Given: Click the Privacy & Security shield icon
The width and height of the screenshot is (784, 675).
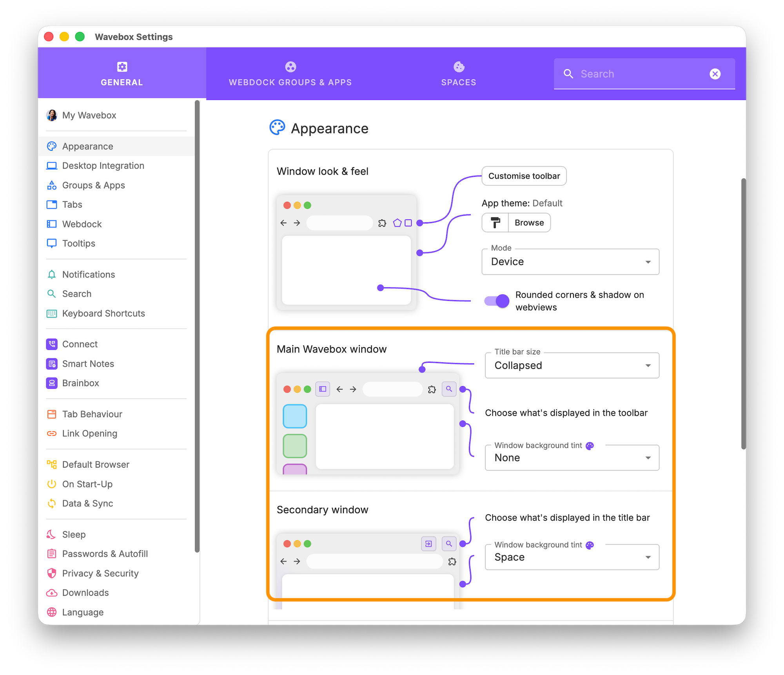Looking at the screenshot, I should tap(52, 573).
